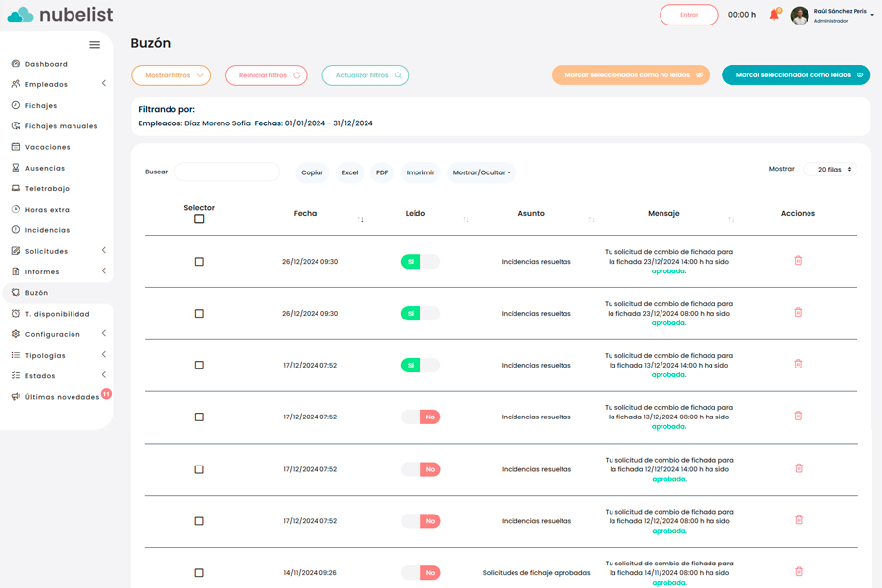Tick the checkbox for the first message row
This screenshot has width=882, height=588.
(199, 262)
